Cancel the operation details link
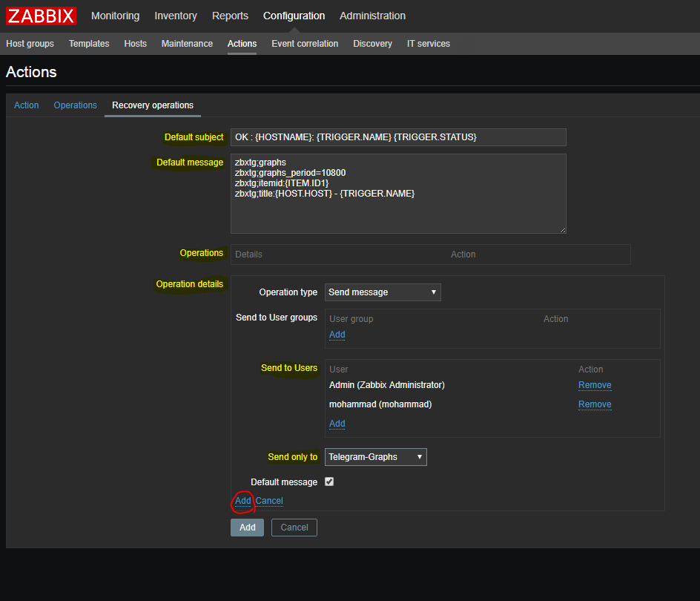This screenshot has height=601, width=700. point(269,501)
